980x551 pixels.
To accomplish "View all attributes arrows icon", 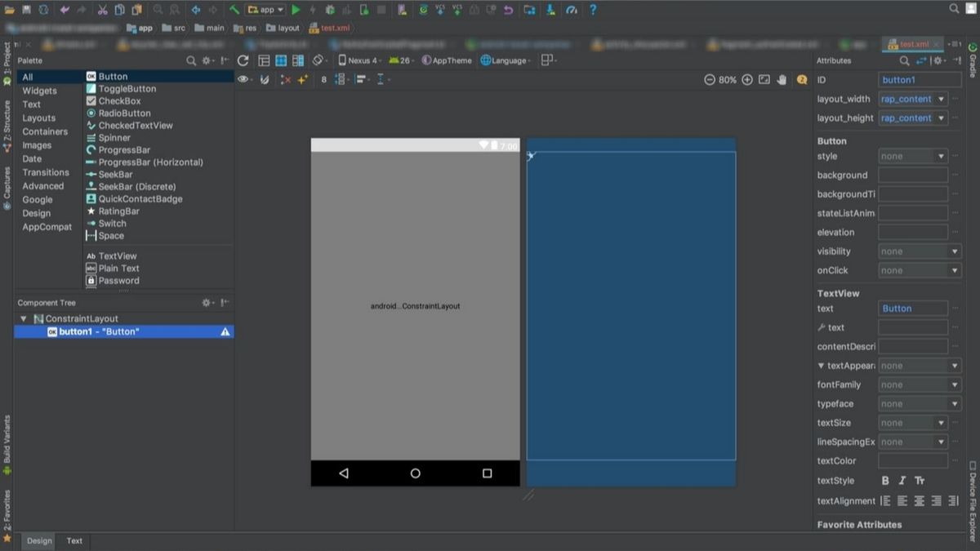I will click(922, 60).
